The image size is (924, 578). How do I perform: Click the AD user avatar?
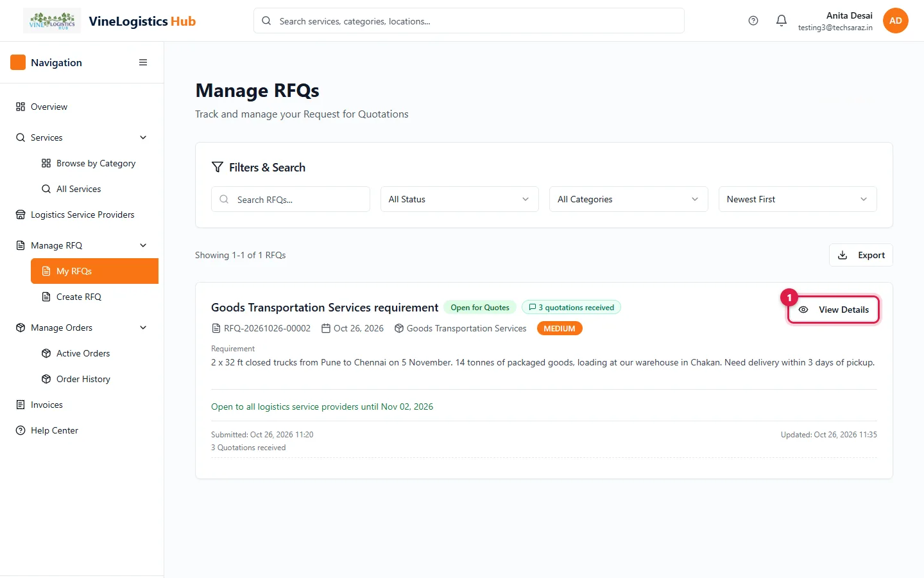pos(895,21)
